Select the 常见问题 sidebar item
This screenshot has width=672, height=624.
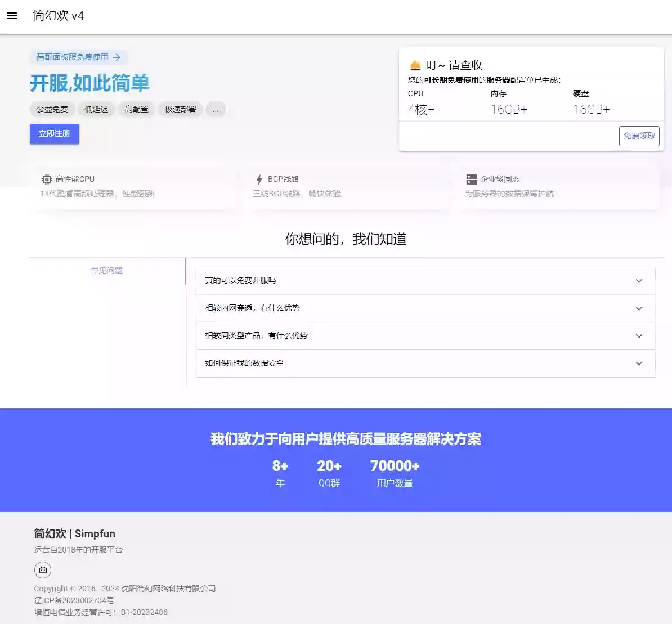(106, 270)
